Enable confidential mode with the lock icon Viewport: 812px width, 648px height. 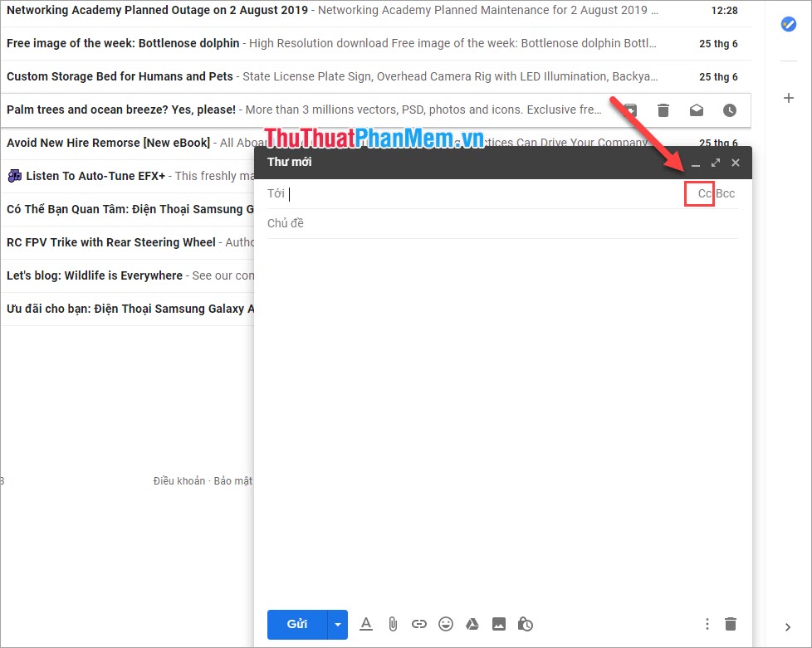click(x=525, y=624)
